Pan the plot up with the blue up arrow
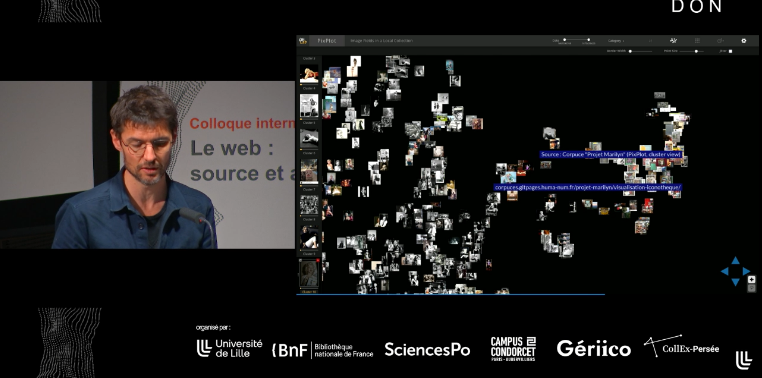The image size is (762, 378). 735,261
